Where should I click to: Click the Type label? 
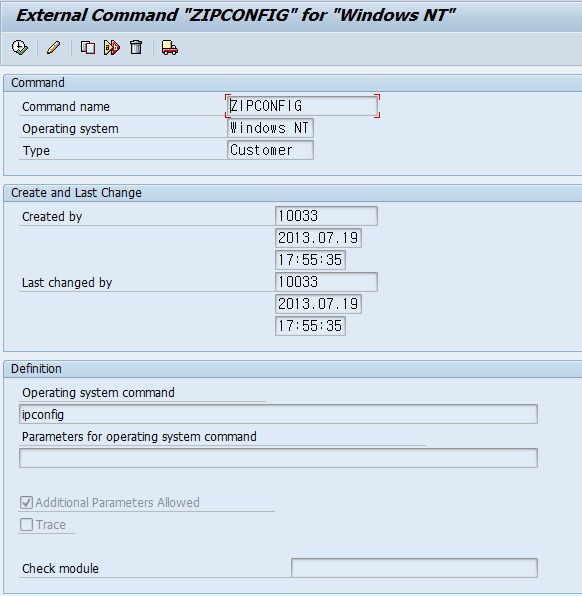36,151
